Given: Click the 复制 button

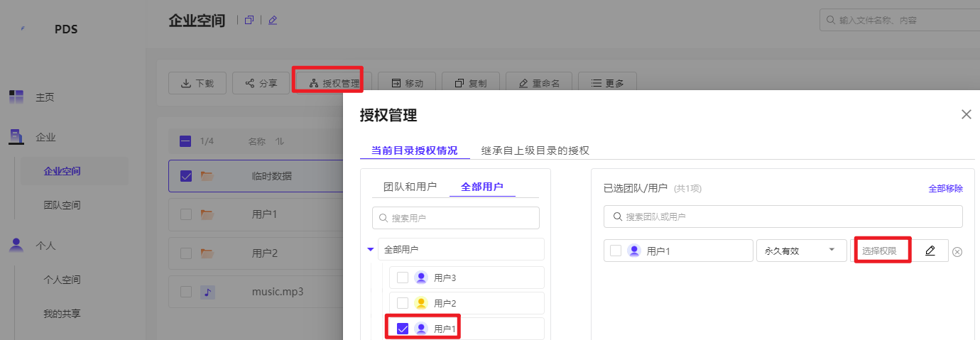Looking at the screenshot, I should [x=471, y=83].
